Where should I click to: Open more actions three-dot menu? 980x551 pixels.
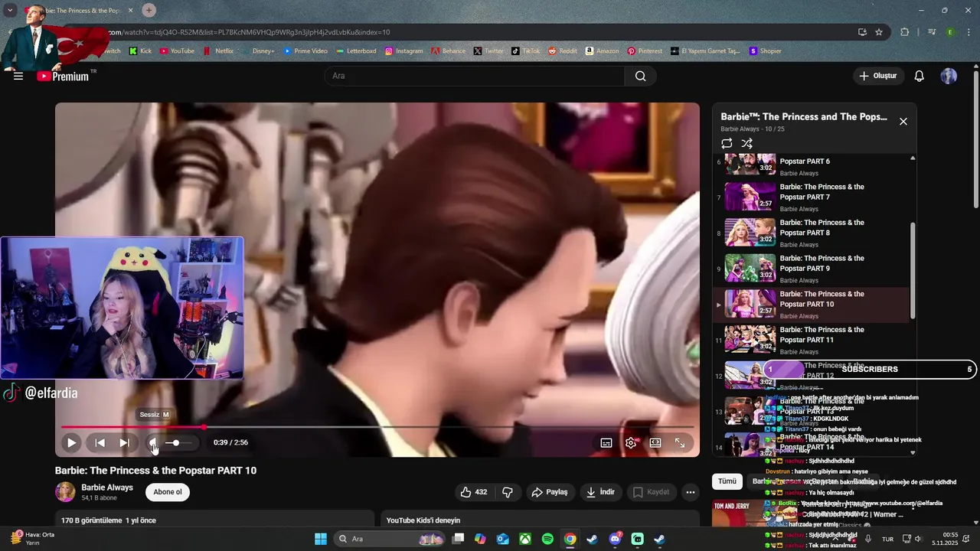[690, 492]
